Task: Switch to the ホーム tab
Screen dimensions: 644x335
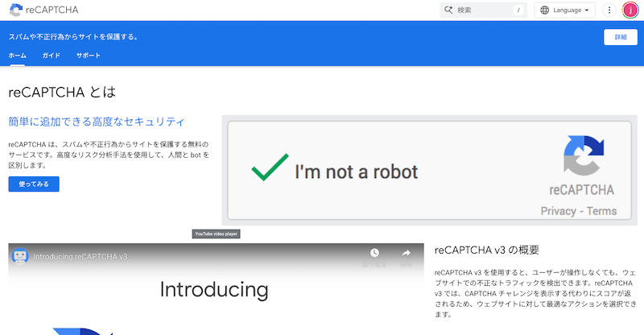Action: 17,56
